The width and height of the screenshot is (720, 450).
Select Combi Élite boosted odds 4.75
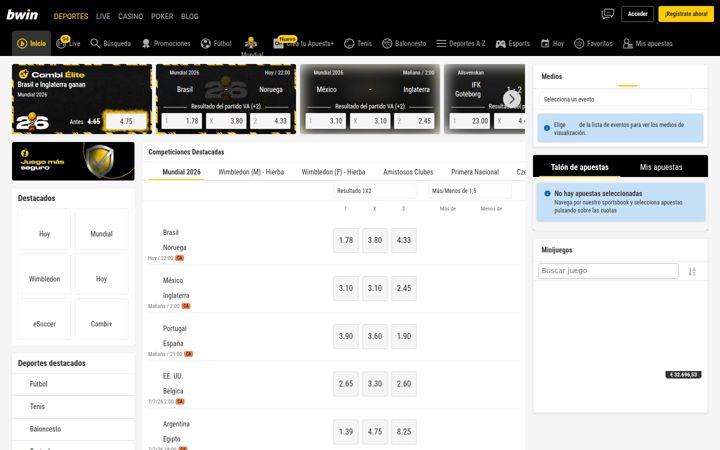point(126,122)
